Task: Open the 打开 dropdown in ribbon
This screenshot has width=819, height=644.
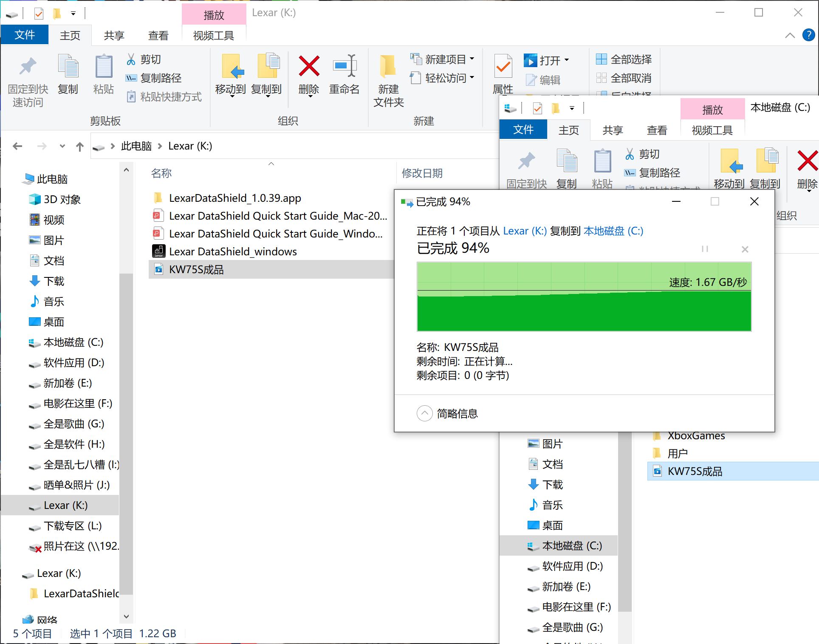Action: 546,60
